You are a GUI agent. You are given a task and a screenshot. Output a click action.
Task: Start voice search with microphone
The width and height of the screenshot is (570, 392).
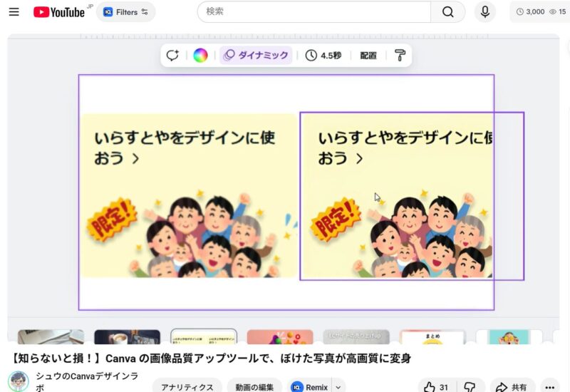pyautogui.click(x=485, y=11)
